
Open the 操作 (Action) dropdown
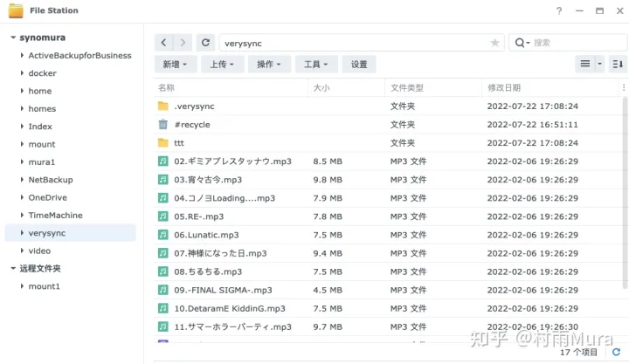tap(269, 64)
